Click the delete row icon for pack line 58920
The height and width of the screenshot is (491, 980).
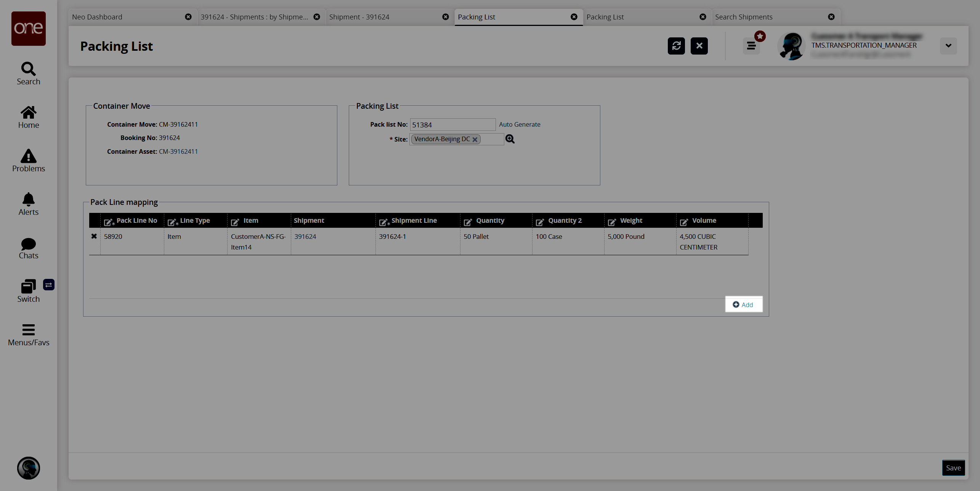[94, 236]
